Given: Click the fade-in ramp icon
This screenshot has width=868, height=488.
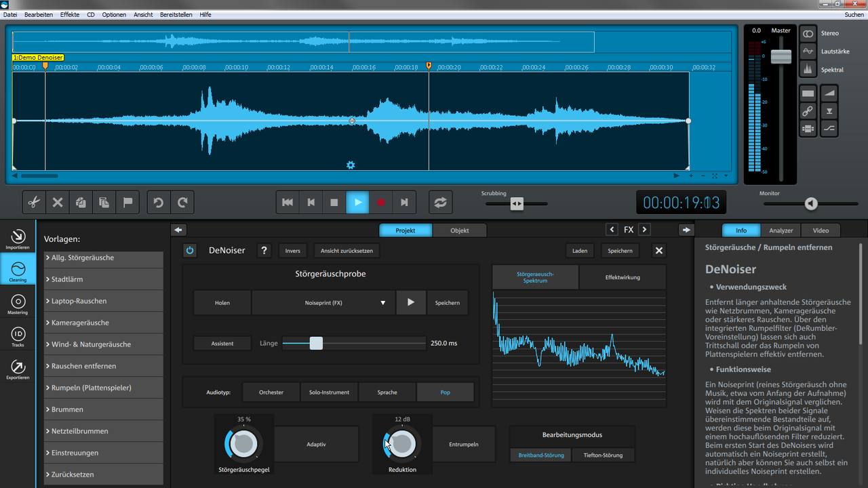Looking at the screenshot, I should 829,93.
